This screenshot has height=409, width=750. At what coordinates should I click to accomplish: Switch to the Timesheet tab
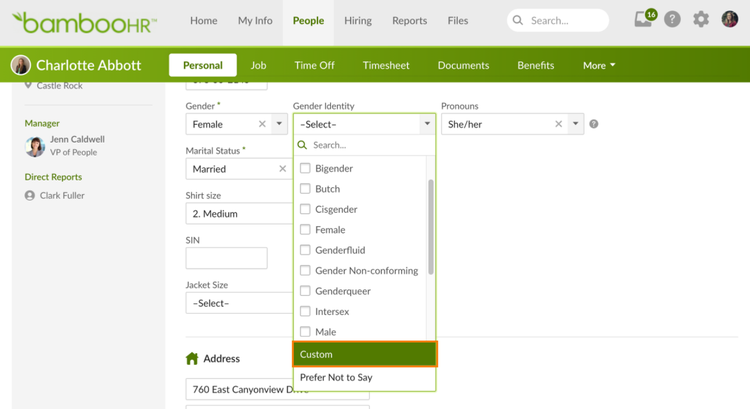(386, 65)
